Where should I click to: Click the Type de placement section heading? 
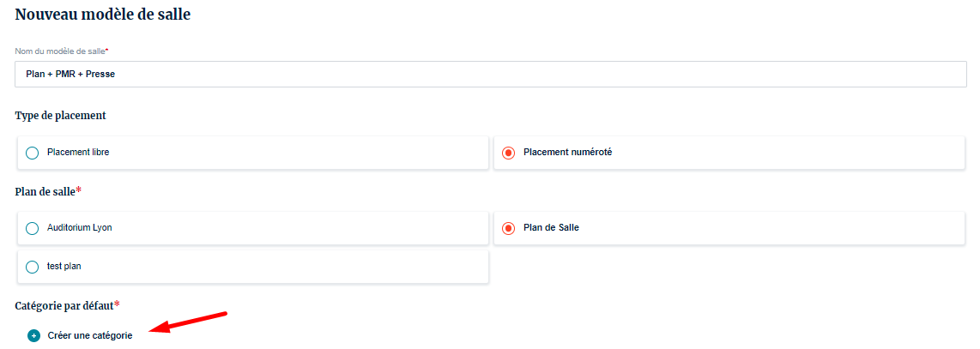click(x=60, y=115)
